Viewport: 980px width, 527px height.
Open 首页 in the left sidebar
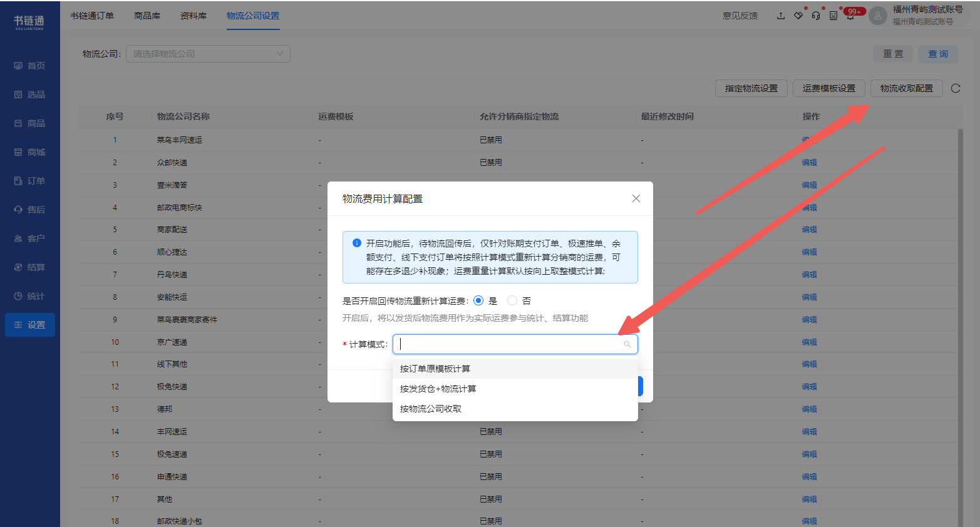tap(29, 66)
